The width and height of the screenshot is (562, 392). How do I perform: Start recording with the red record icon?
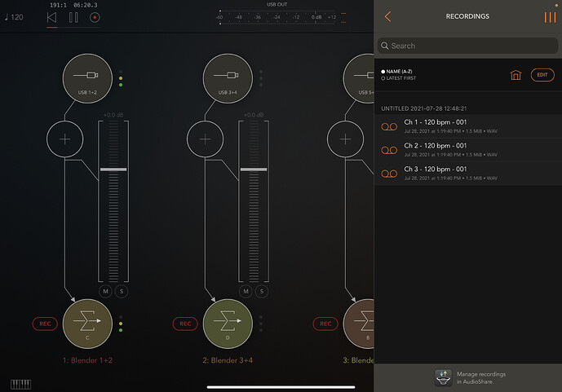point(95,16)
